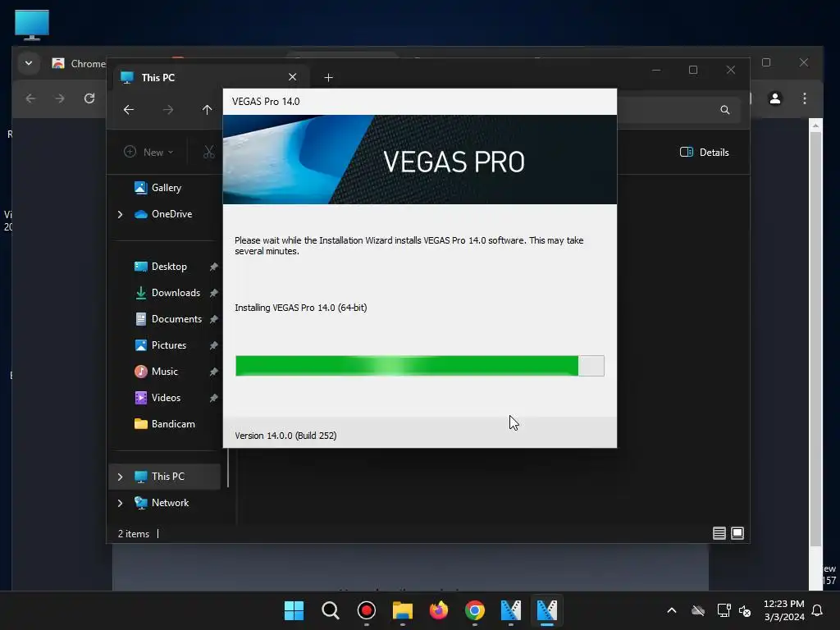This screenshot has height=630, width=840.
Task: Open the notifications bell icon
Action: pos(818,610)
